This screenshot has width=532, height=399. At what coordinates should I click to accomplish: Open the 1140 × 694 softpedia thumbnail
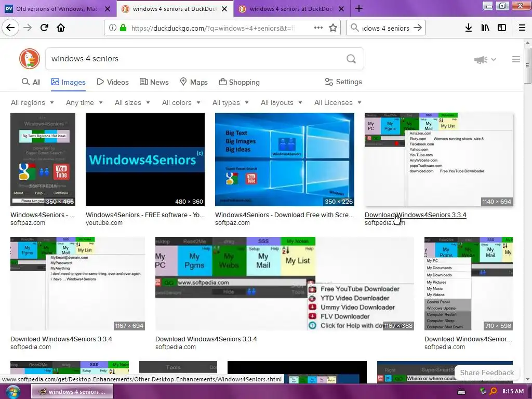click(438, 159)
